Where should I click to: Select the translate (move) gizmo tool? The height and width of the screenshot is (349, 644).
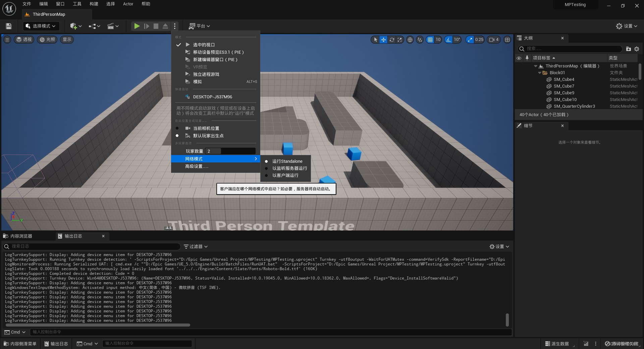tap(383, 40)
